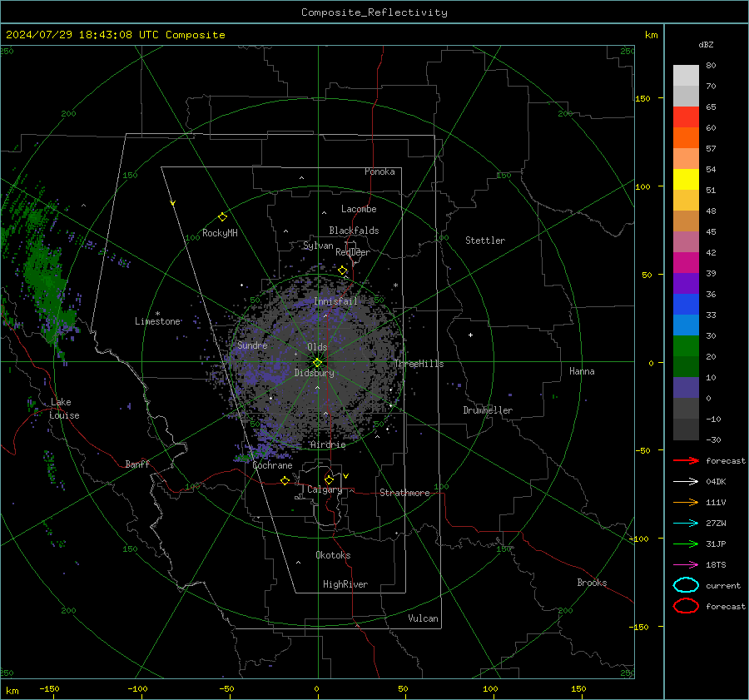Click the Stettler city label
This screenshot has height=700, width=749.
485,241
